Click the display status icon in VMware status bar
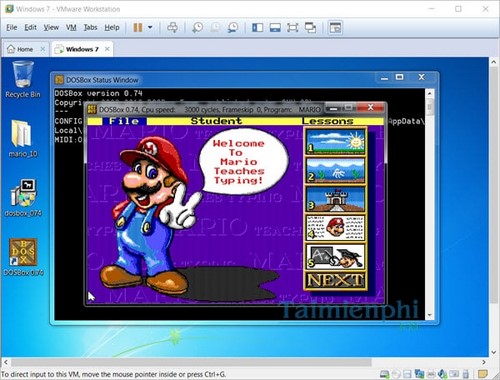 pyautogui.click(x=454, y=374)
